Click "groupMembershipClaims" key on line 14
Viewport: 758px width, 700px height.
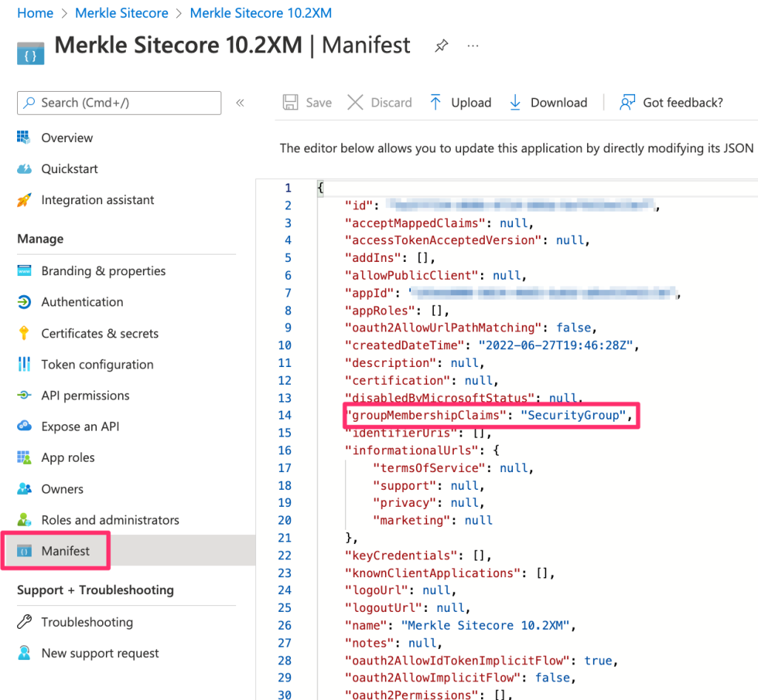pos(426,415)
